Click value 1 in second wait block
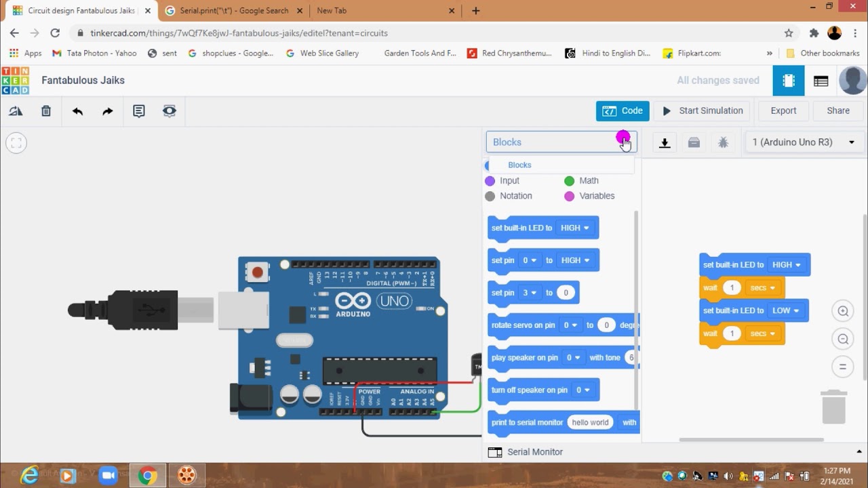Screen dimensions: 868x488 [x=732, y=333]
